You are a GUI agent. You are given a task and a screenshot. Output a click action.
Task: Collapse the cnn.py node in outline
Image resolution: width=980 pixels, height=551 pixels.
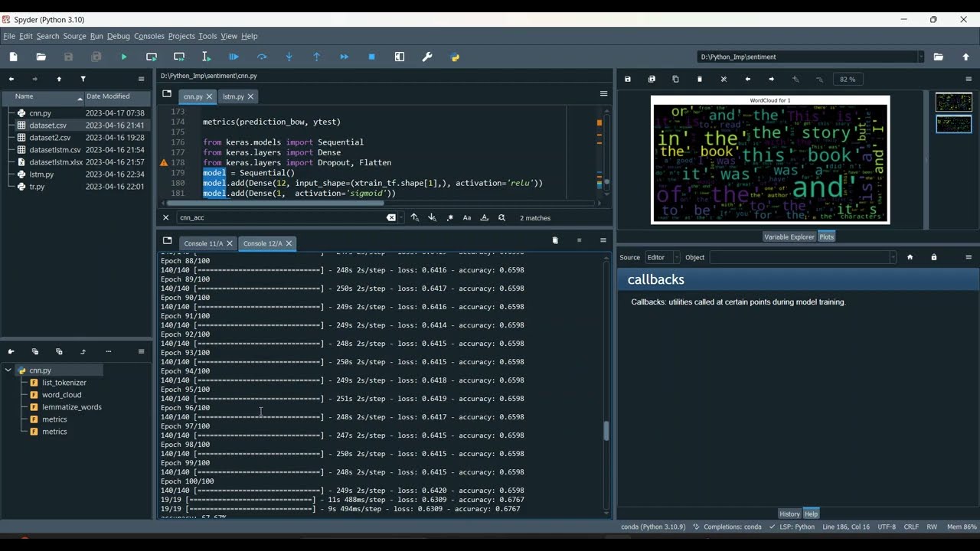[8, 370]
